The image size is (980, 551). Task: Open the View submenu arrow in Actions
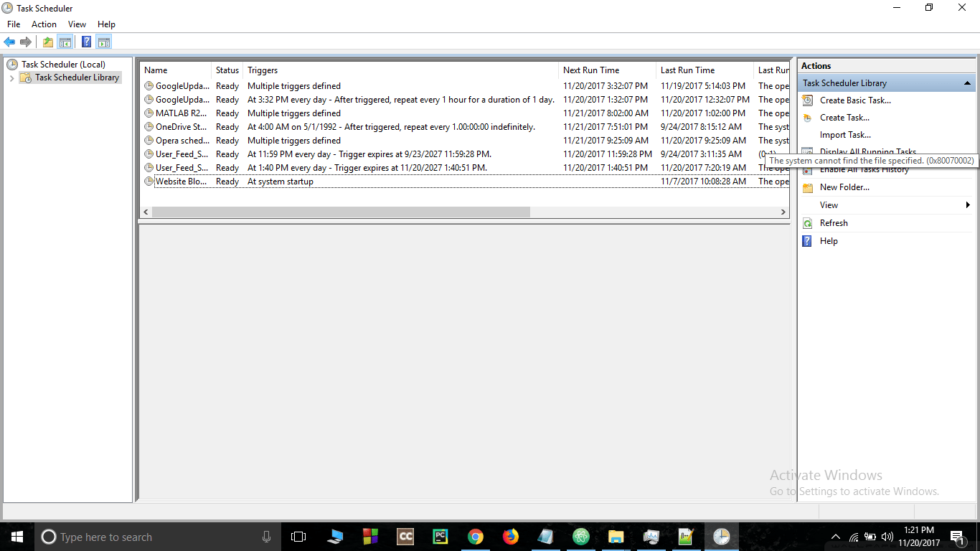(969, 205)
